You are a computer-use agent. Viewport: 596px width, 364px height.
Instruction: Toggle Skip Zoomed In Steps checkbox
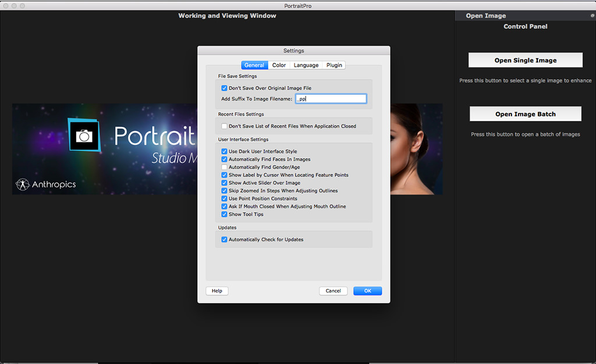coord(224,191)
